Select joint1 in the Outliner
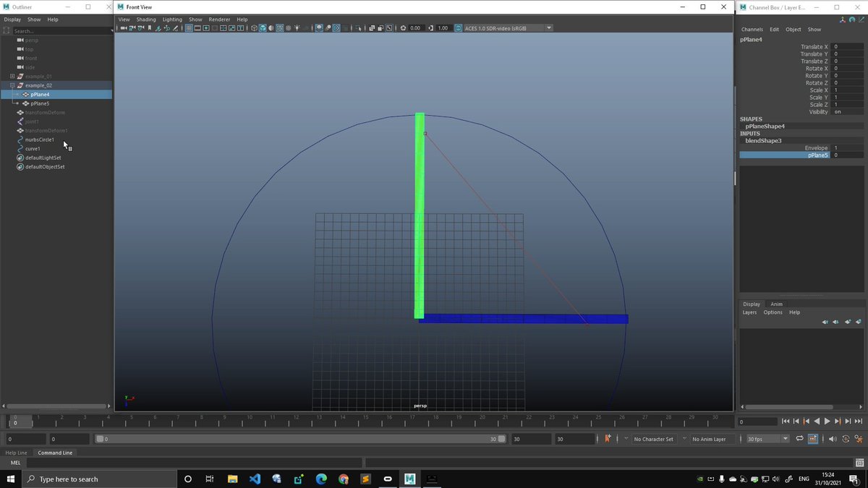 point(32,121)
